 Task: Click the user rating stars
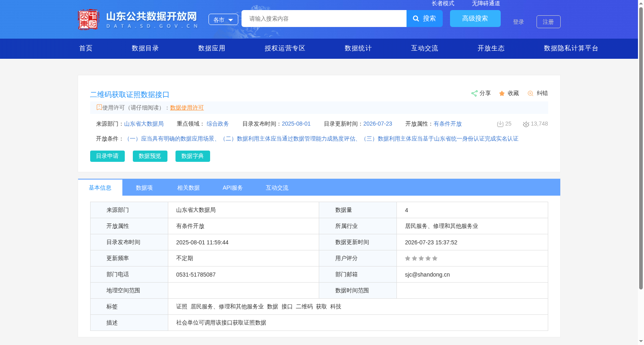click(x=421, y=258)
